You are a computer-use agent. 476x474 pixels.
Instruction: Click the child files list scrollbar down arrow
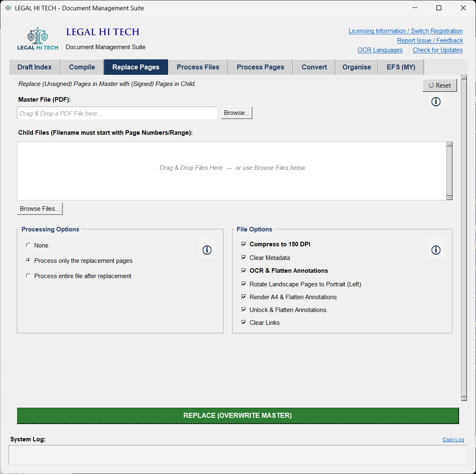(x=450, y=198)
